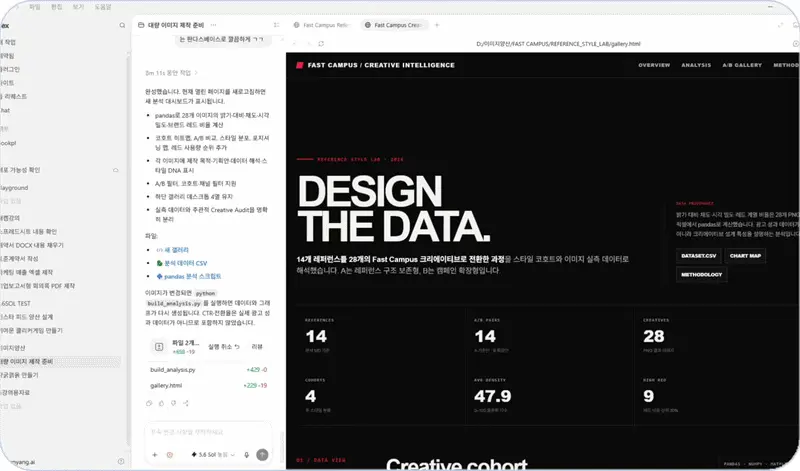The height and width of the screenshot is (471, 800).
Task: Select the 'Fast Campus Crea...' preview tab
Action: pos(395,25)
